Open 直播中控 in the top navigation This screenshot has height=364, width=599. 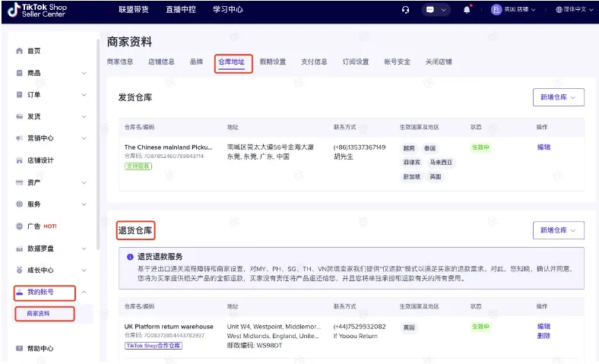[181, 10]
